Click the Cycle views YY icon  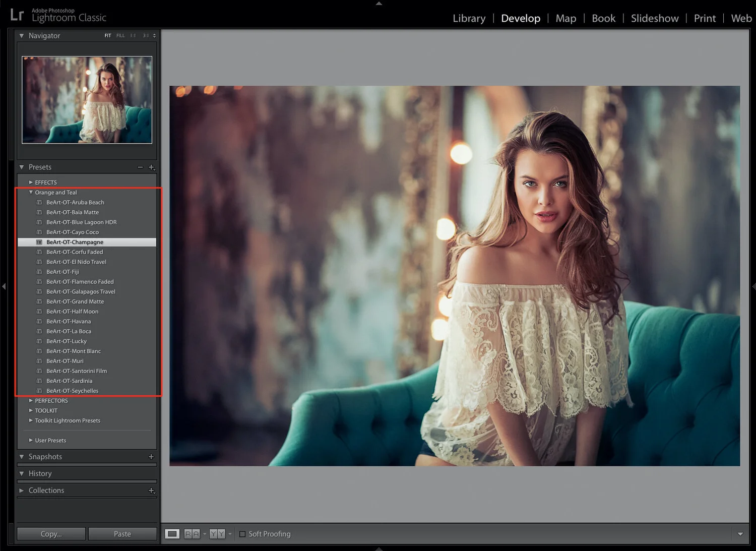coord(217,534)
